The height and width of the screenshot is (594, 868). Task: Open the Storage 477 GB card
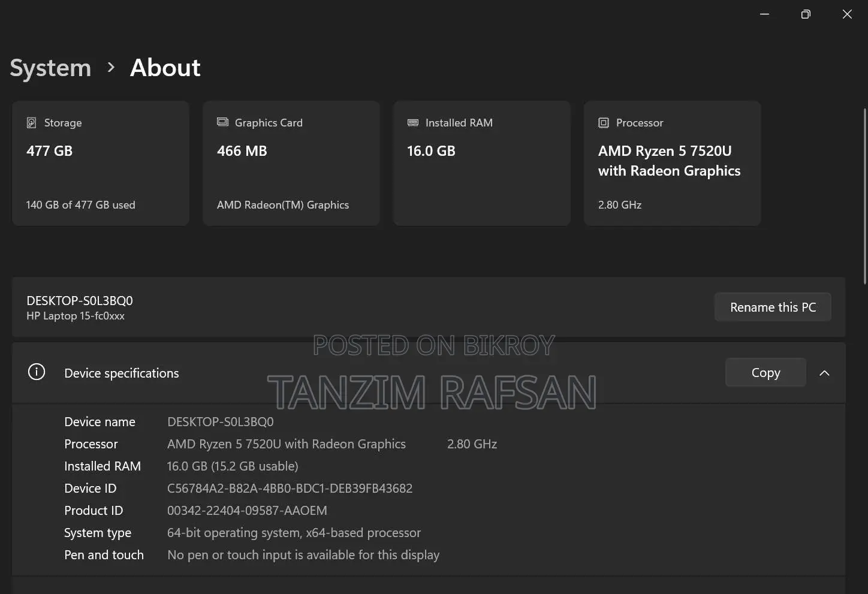pyautogui.click(x=101, y=163)
